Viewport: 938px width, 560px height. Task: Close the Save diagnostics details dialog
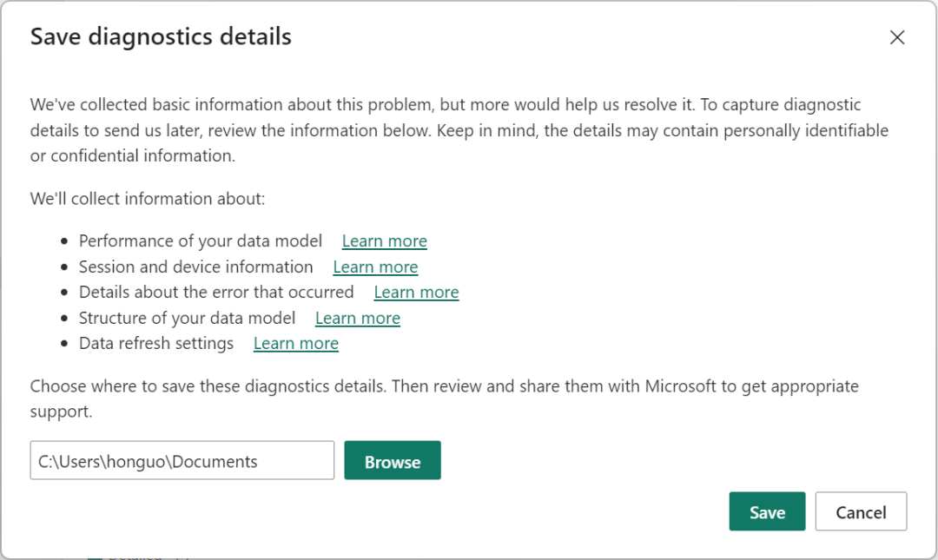pyautogui.click(x=896, y=37)
